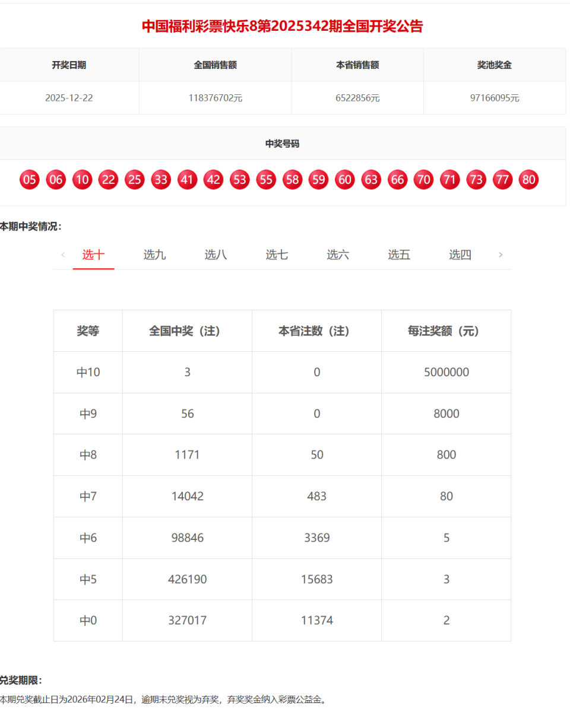570x728 pixels.
Task: Switch to the 选九 tab
Action: pos(154,255)
